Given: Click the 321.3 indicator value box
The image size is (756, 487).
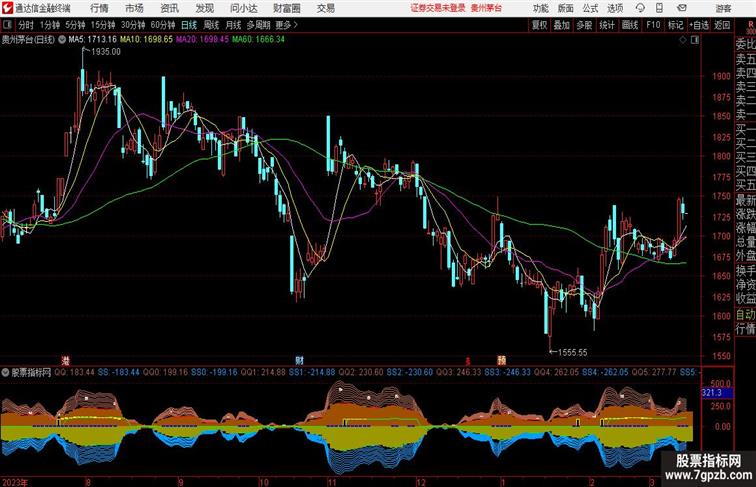Looking at the screenshot, I should [x=716, y=393].
